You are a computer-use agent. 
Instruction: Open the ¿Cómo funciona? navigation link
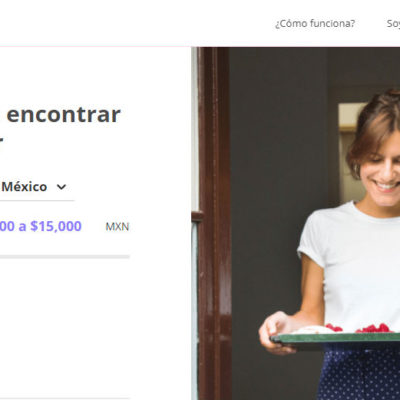[315, 24]
